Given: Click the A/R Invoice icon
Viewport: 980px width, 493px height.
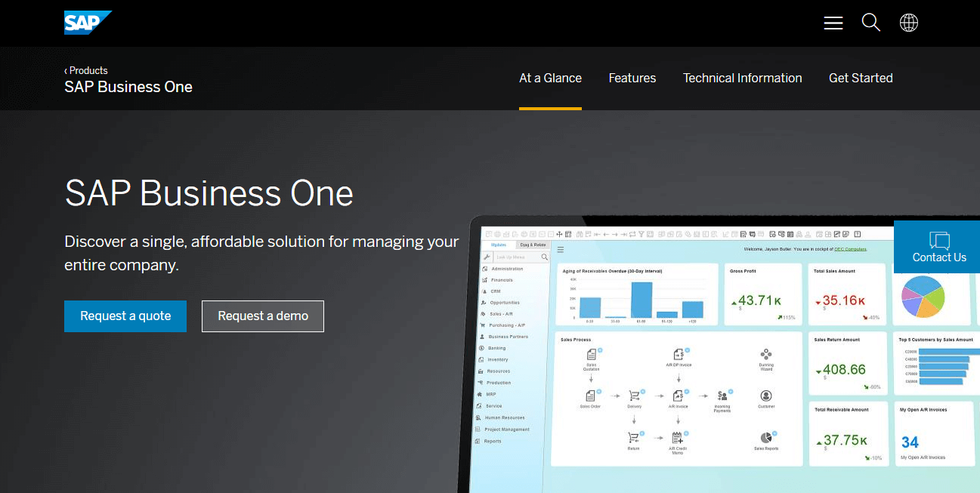Looking at the screenshot, I should tap(679, 395).
